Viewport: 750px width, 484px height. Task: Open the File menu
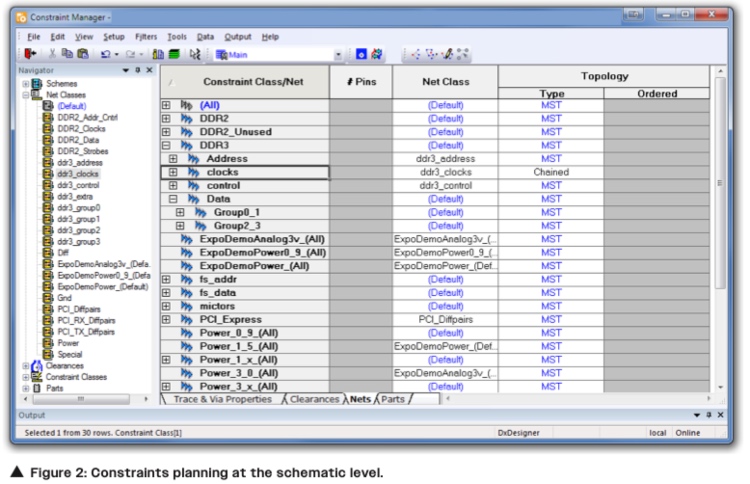pyautogui.click(x=33, y=37)
